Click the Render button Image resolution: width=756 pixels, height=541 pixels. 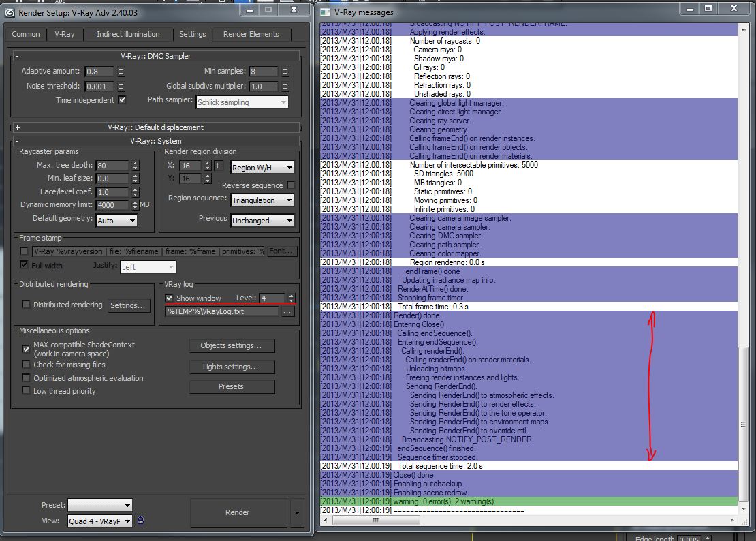pyautogui.click(x=237, y=512)
